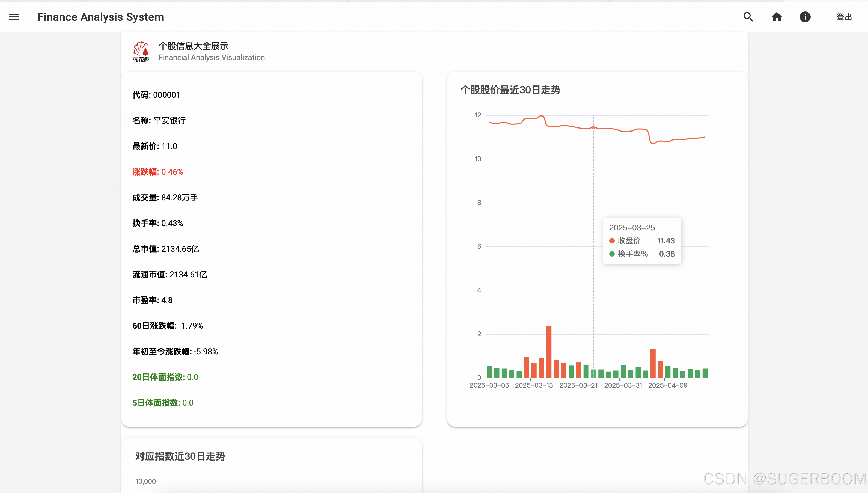This screenshot has height=493, width=868.
Task: Click the red 涨跌幅 0.46% text
Action: click(157, 172)
